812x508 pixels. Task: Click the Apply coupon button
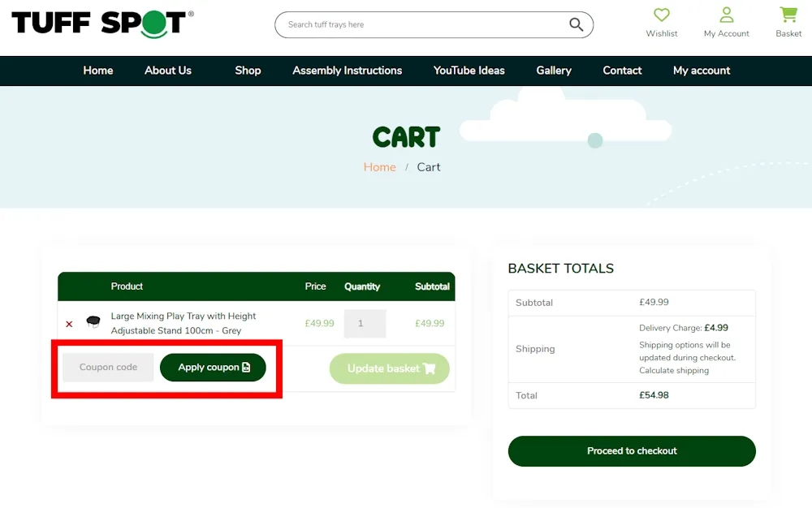coord(213,368)
